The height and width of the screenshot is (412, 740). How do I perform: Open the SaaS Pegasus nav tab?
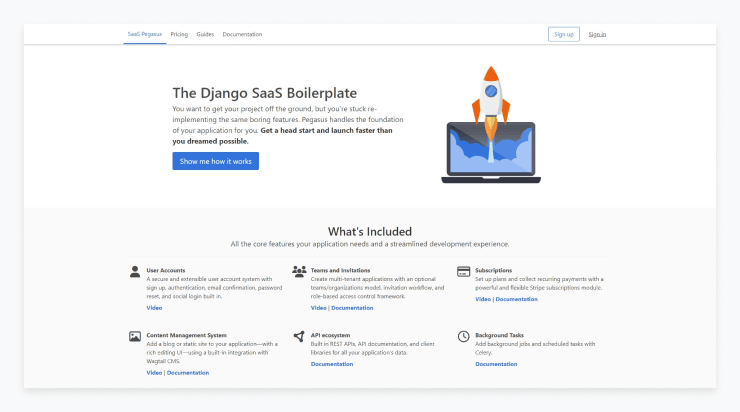pos(144,34)
